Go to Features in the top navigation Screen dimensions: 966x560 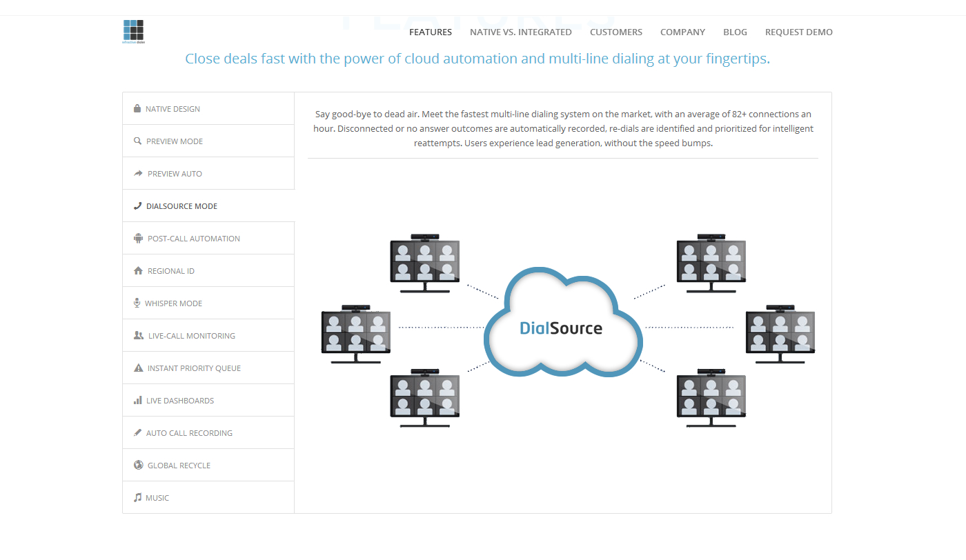coord(431,32)
